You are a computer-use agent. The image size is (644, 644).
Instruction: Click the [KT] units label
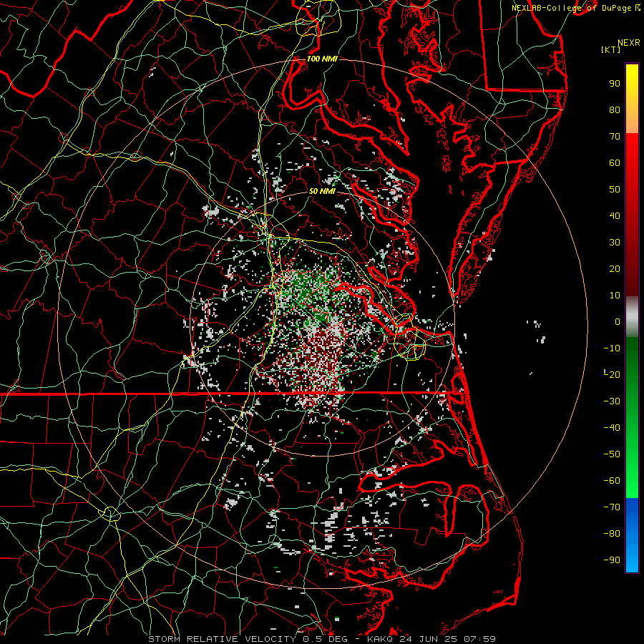click(x=610, y=49)
